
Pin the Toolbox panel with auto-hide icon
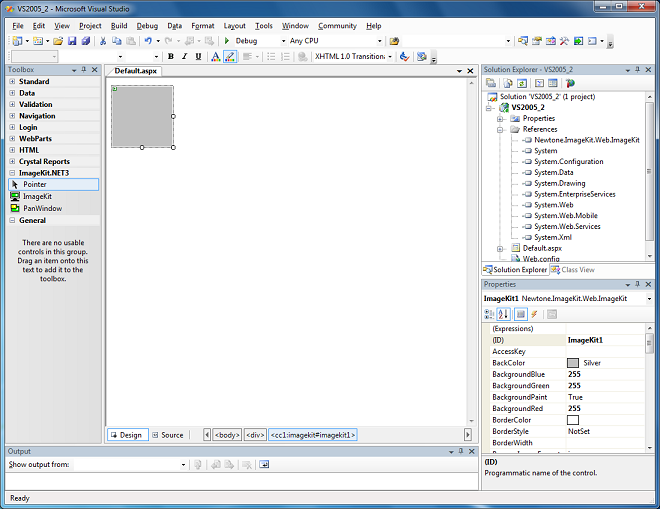[84, 69]
